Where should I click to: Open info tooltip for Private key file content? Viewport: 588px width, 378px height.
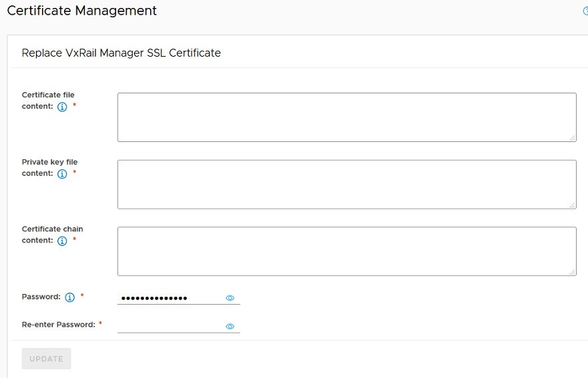pos(62,174)
